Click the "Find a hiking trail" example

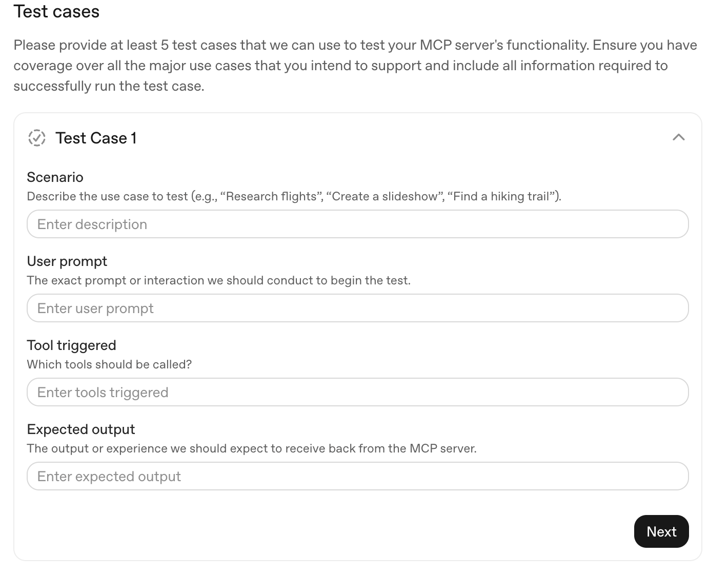pos(502,196)
